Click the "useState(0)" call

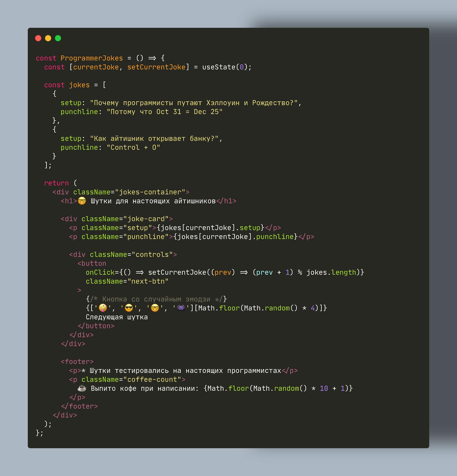click(225, 67)
